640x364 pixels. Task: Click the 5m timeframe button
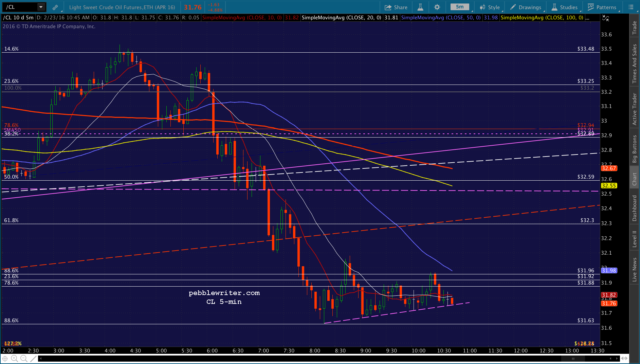[460, 7]
